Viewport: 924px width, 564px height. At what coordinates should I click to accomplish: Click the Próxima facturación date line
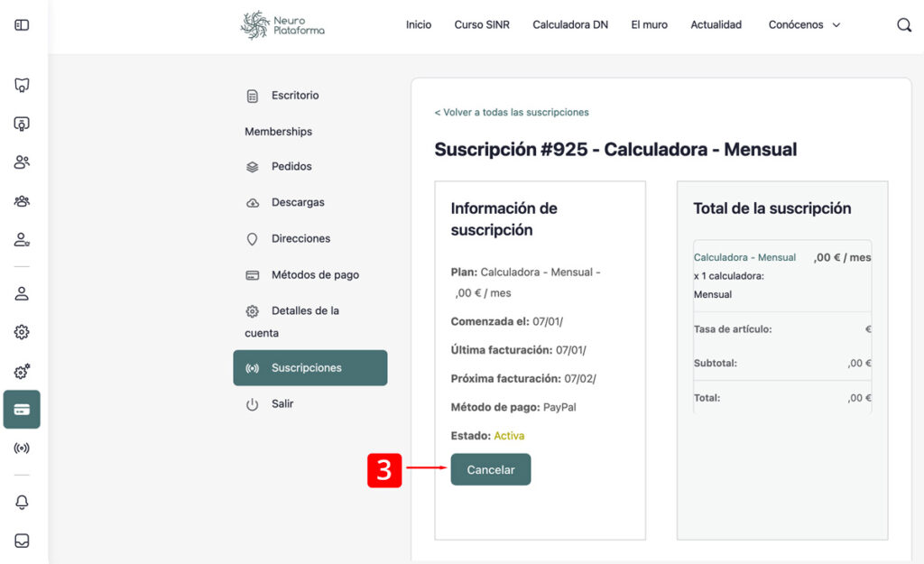523,378
